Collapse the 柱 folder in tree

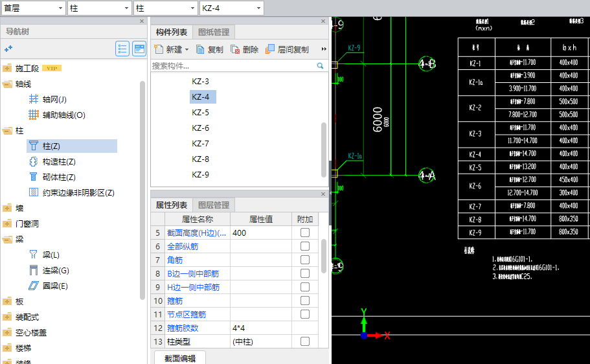point(7,131)
